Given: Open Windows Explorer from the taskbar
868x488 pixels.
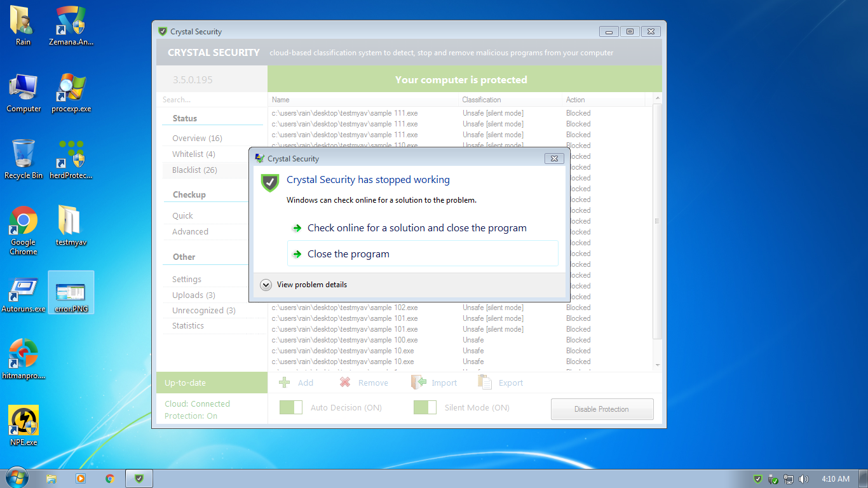Looking at the screenshot, I should tap(51, 478).
